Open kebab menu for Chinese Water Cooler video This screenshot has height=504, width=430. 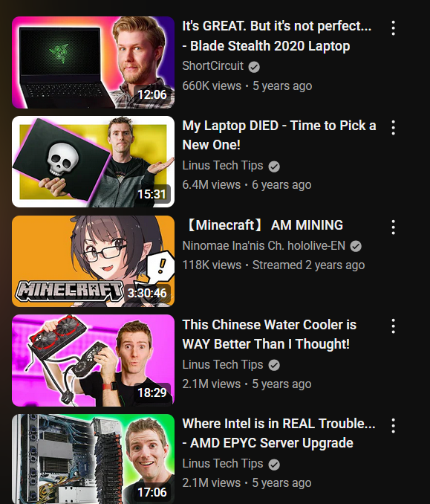pos(393,326)
